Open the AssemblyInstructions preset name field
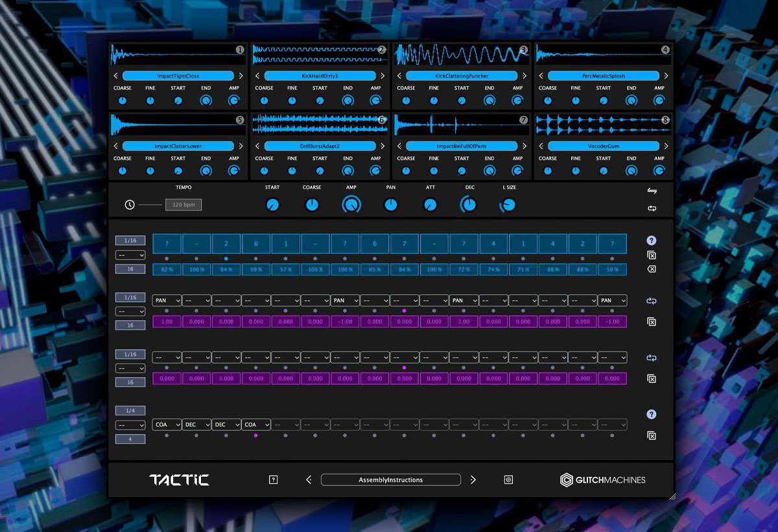Screen dimensions: 778x532 coord(391,480)
